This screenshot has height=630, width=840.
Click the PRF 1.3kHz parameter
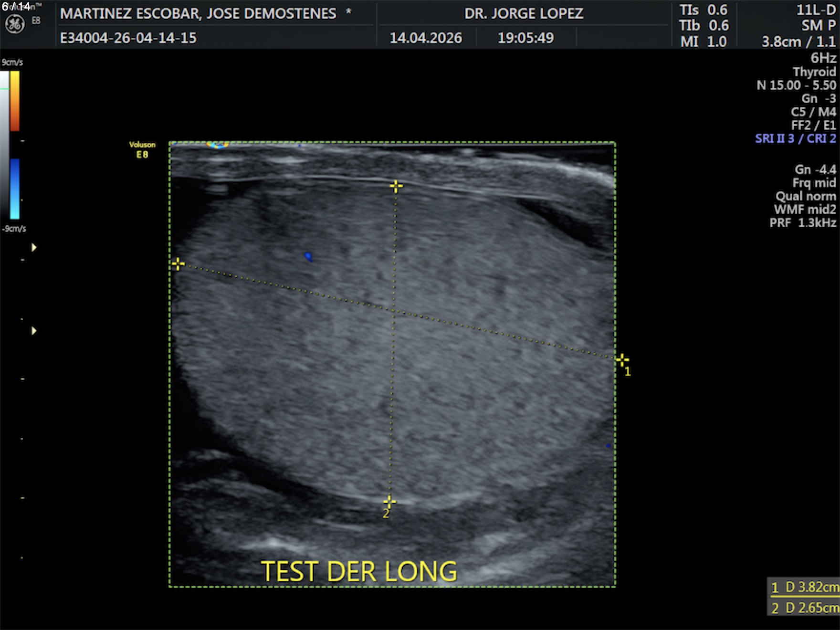click(x=802, y=222)
